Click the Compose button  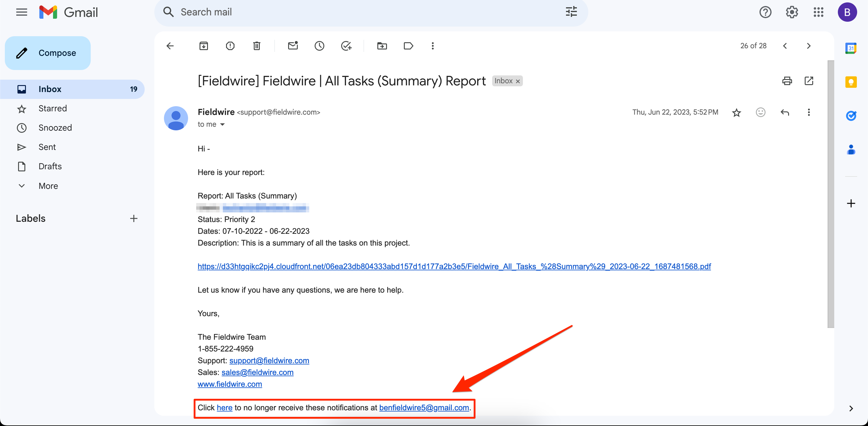click(48, 53)
